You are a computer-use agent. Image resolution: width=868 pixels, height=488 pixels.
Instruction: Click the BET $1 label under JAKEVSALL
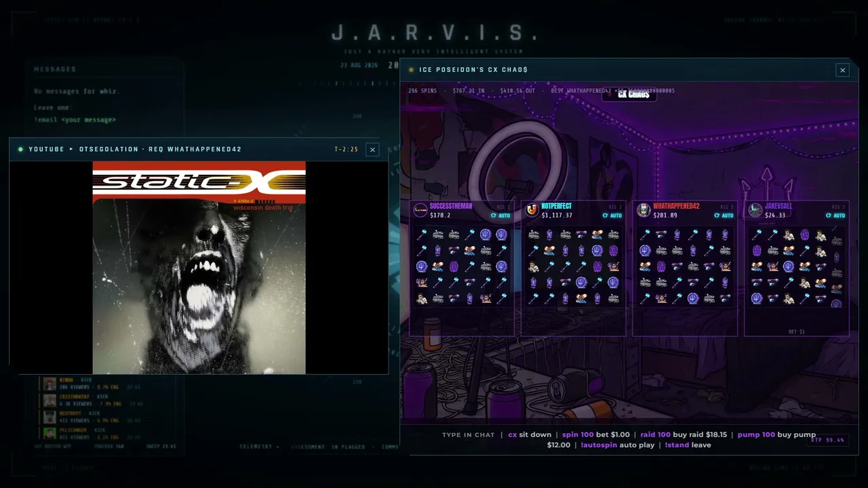(x=797, y=332)
